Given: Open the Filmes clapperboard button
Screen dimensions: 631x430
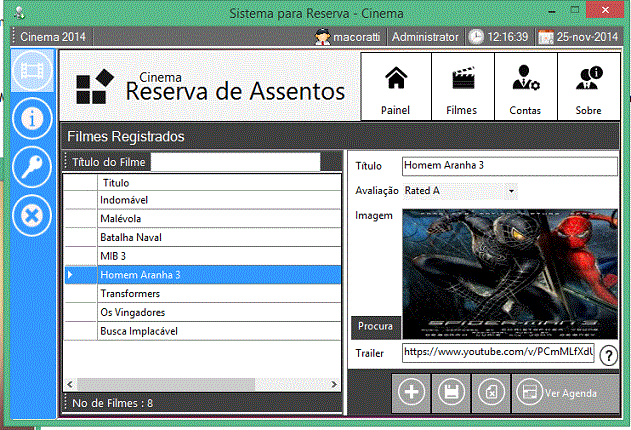Looking at the screenshot, I should click(463, 86).
